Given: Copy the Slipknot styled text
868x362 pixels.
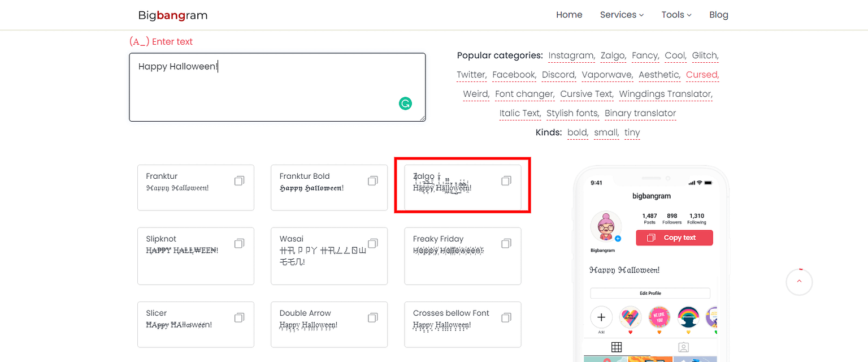Looking at the screenshot, I should [x=239, y=243].
